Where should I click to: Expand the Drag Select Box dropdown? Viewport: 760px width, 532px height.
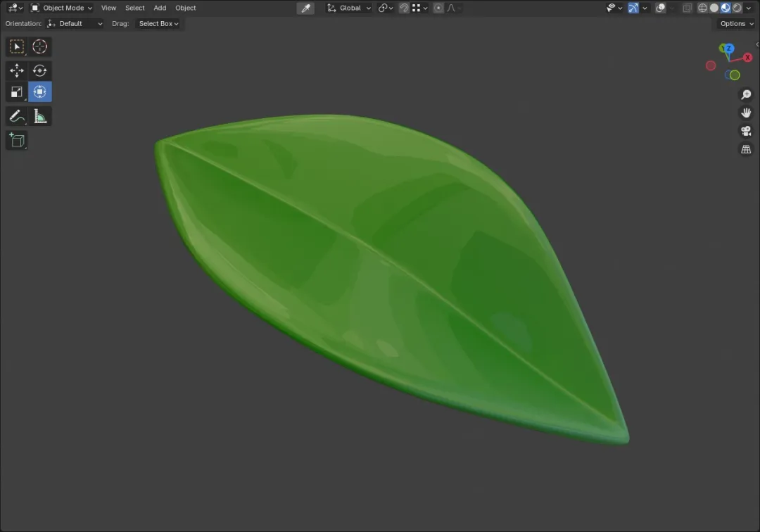pyautogui.click(x=158, y=23)
